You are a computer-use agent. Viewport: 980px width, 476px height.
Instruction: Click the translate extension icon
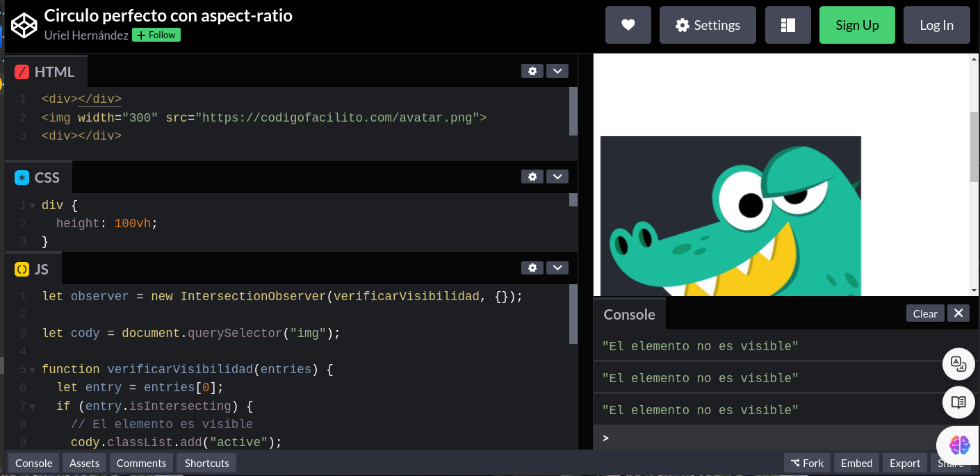(x=958, y=363)
